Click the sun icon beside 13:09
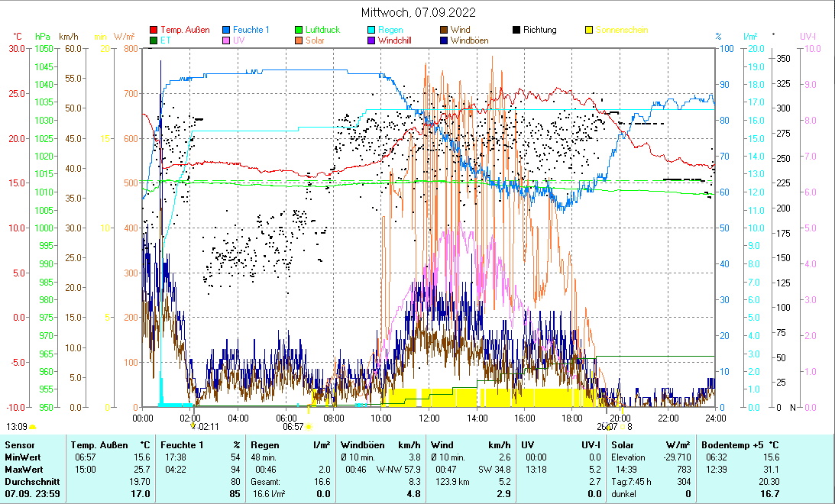The image size is (835, 504). (x=33, y=427)
